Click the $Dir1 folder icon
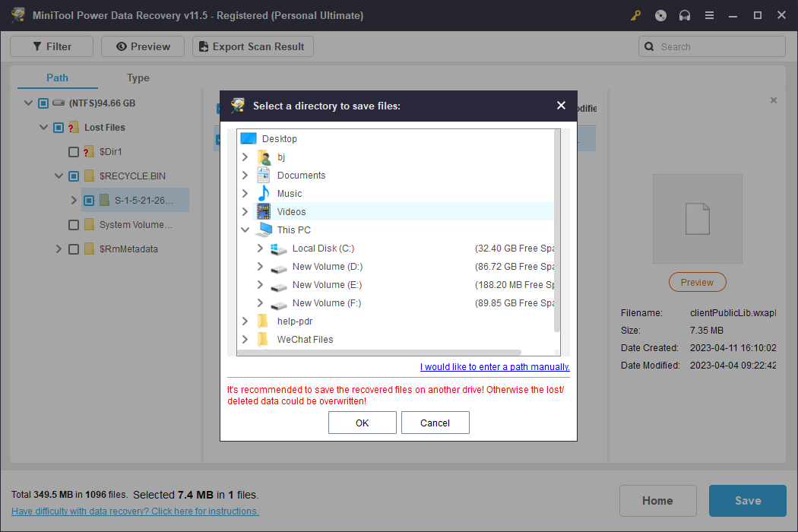Image resolution: width=798 pixels, height=532 pixels. pos(89,152)
